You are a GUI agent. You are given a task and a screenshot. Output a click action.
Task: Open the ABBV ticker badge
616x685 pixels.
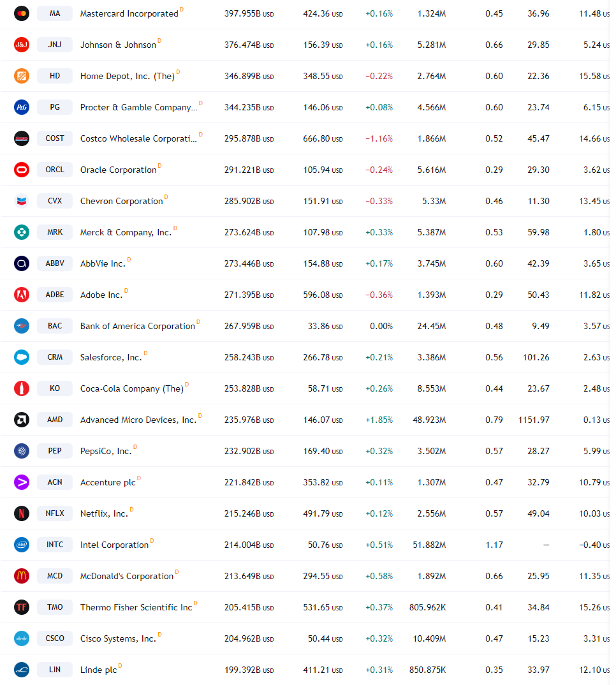tap(55, 263)
